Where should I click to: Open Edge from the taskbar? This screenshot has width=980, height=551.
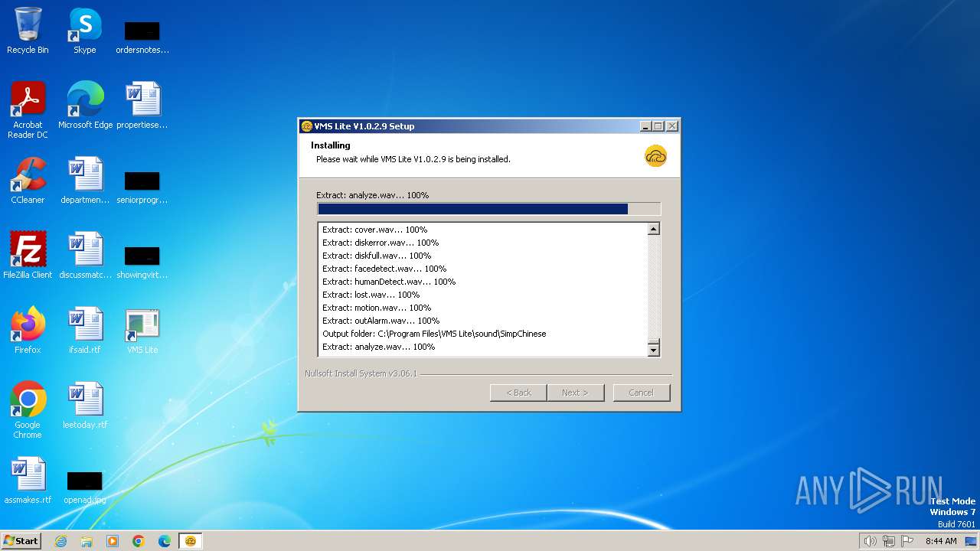pos(165,541)
